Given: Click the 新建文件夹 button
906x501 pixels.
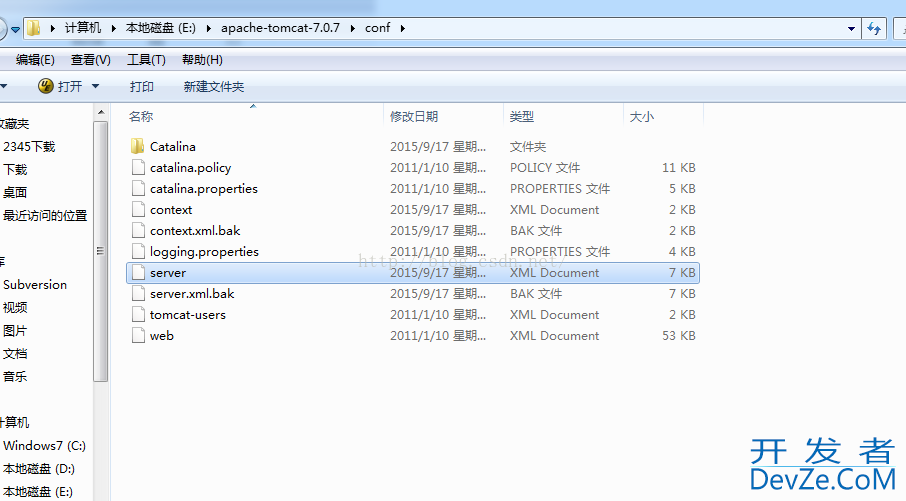Looking at the screenshot, I should (x=214, y=87).
